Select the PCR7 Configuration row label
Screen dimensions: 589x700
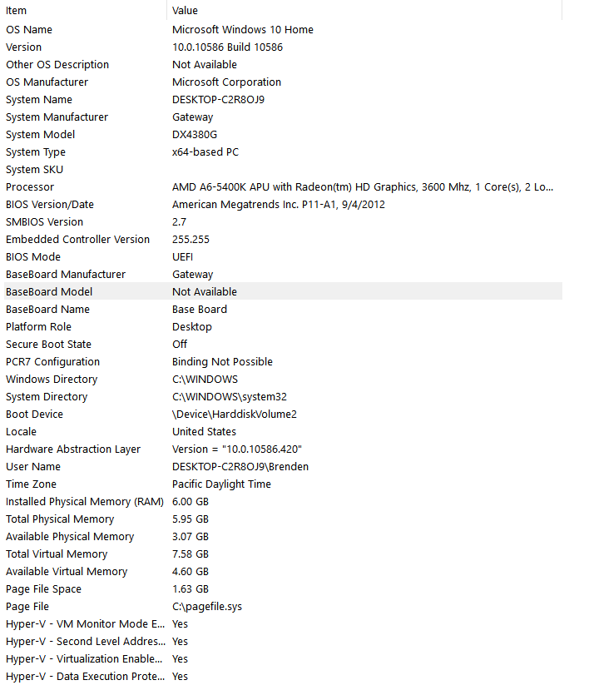[x=52, y=361]
